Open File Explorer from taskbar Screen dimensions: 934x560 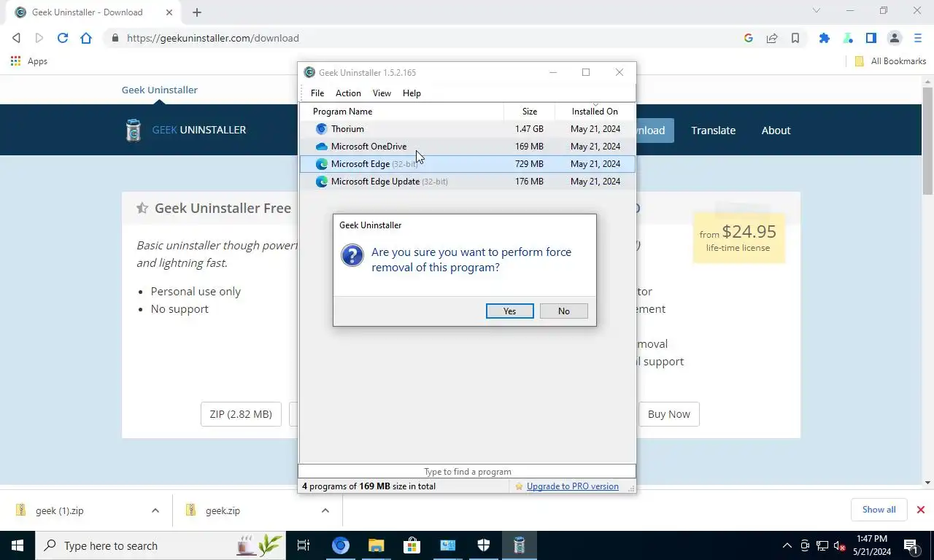coord(376,545)
